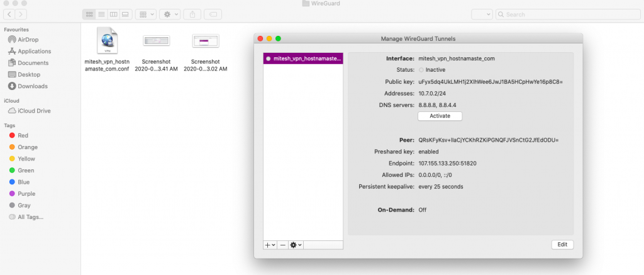644x275 pixels.
Task: Click the Endpoint 107.155.133.250:51820 value
Action: (x=447, y=163)
